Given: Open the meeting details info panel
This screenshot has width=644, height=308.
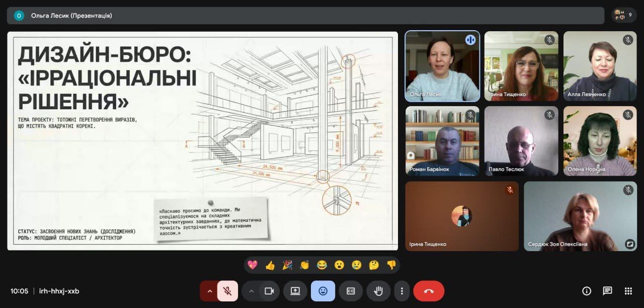Looking at the screenshot, I should [x=586, y=291].
